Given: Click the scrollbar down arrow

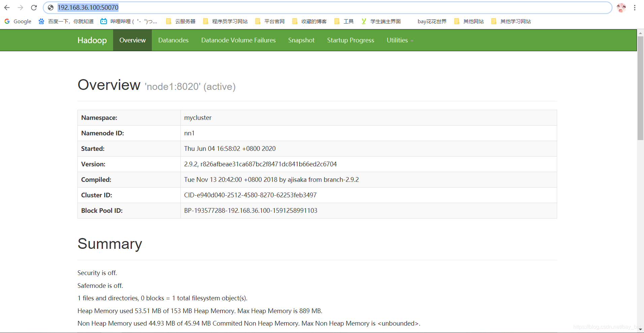Looking at the screenshot, I should [640, 330].
